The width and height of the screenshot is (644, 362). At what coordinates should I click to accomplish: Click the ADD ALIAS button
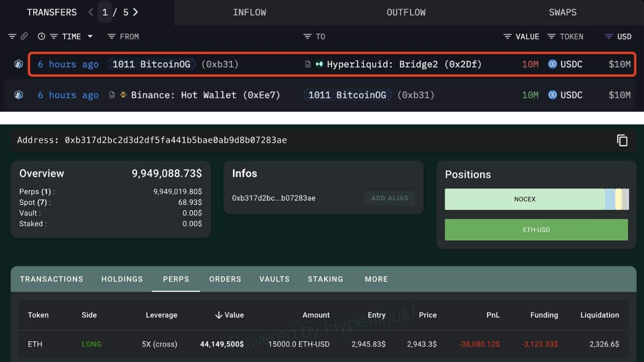(390, 198)
